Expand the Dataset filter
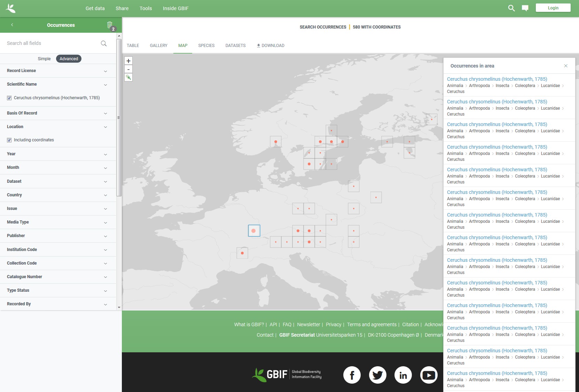 point(58,181)
